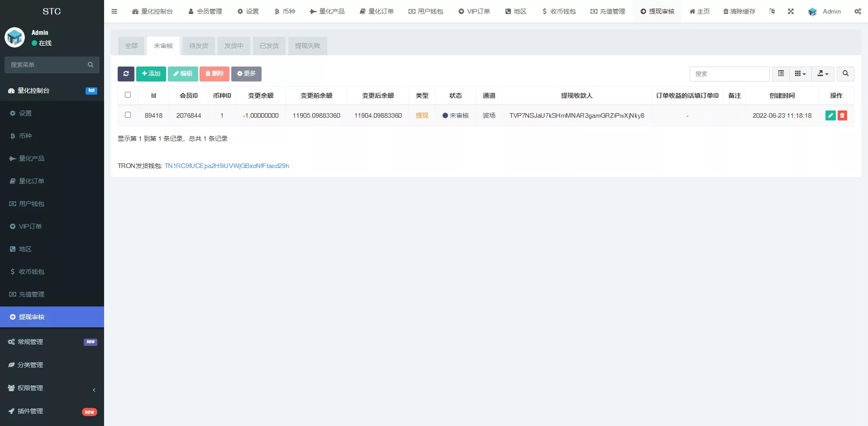Click inside the 搜索 input field

click(x=730, y=74)
